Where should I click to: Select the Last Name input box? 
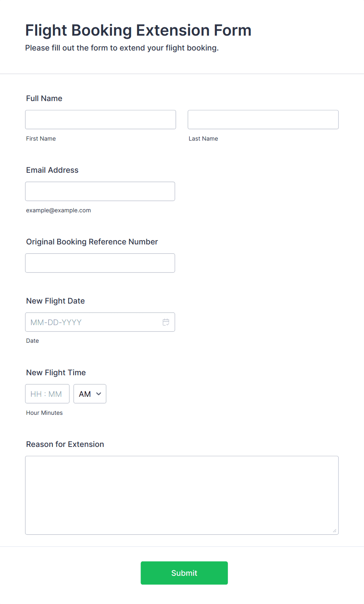point(263,119)
